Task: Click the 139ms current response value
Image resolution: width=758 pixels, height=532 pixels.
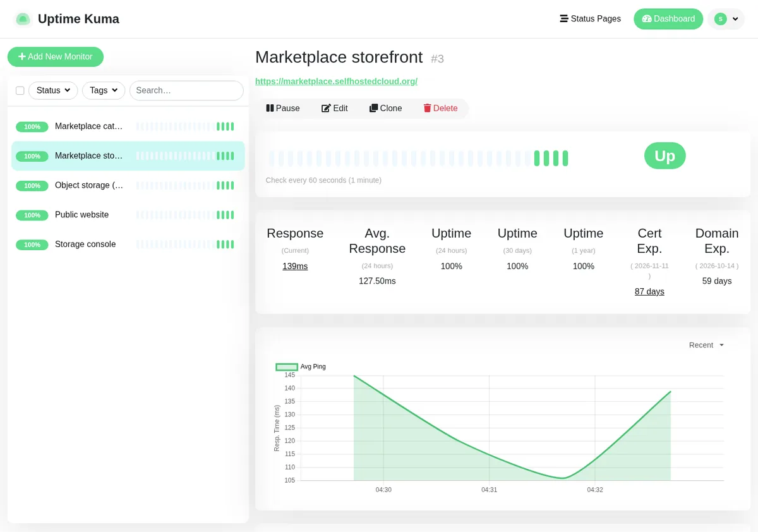Action: pos(295,267)
